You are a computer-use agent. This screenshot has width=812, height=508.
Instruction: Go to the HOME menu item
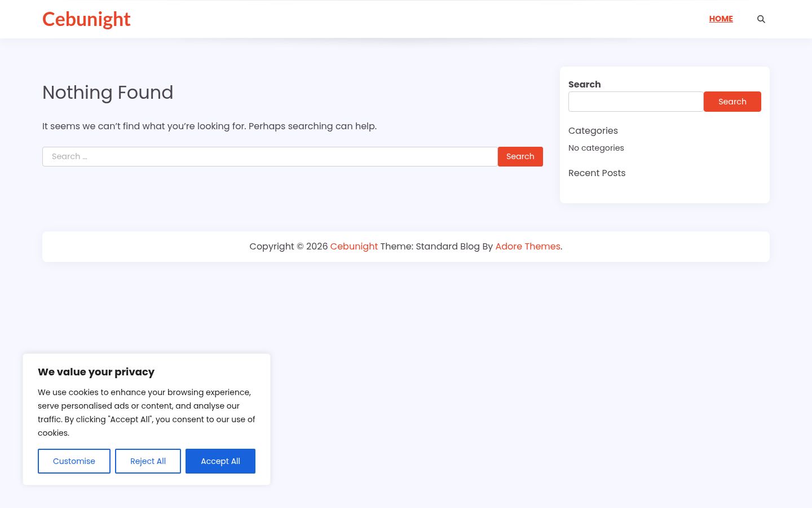click(721, 19)
